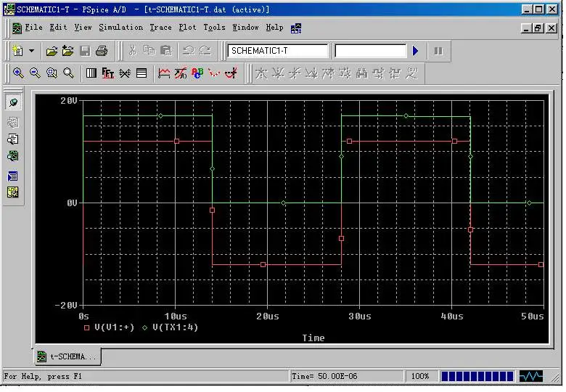Toggle Log Y Axis horizontal-bars icon

pyautogui.click(x=141, y=73)
